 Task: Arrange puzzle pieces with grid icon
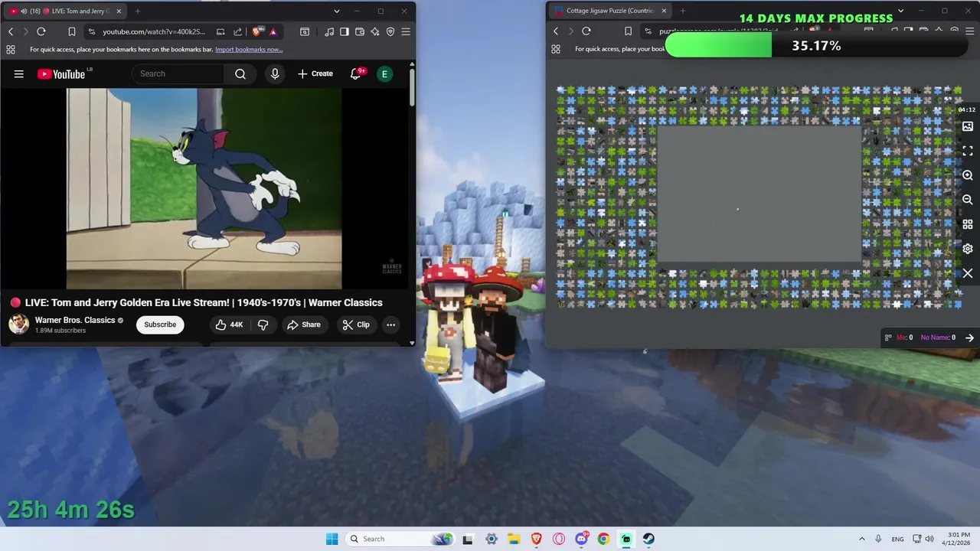968,224
